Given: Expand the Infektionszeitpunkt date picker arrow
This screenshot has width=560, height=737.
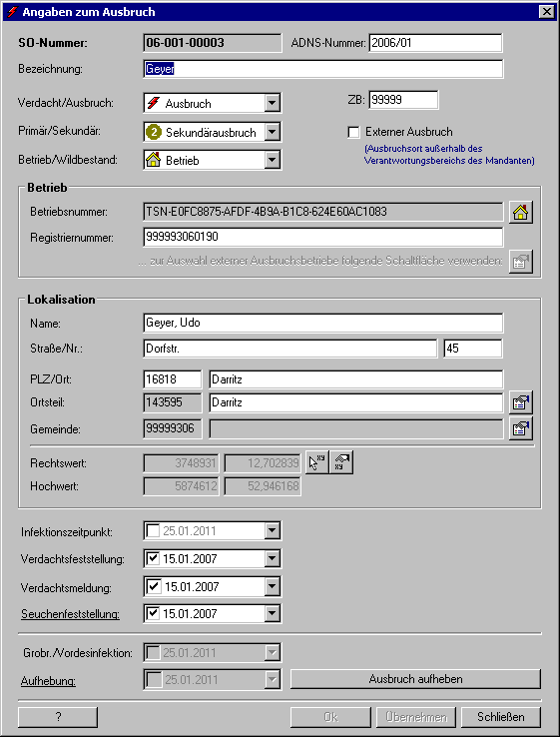Looking at the screenshot, I should tap(272, 531).
